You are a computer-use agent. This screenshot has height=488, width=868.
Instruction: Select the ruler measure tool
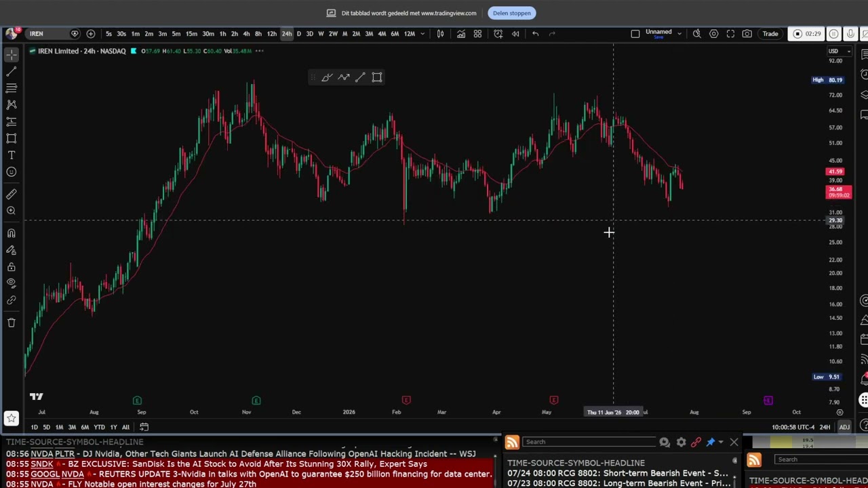coord(12,195)
